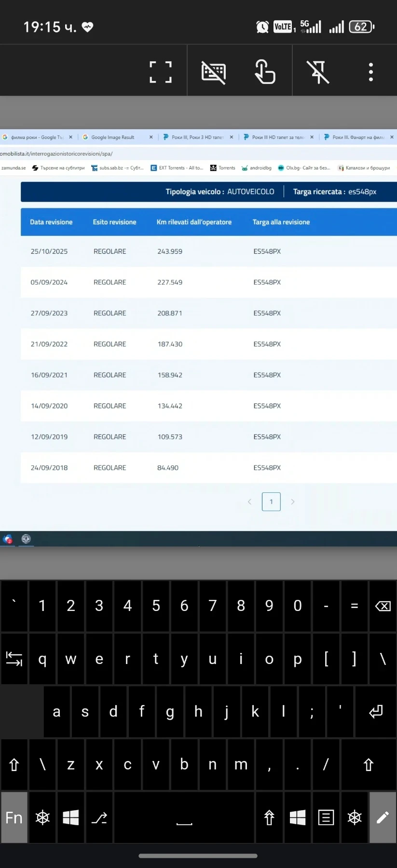Tap the left Ctrl wheel icon key
Screen dimensions: 397x868
(x=42, y=817)
